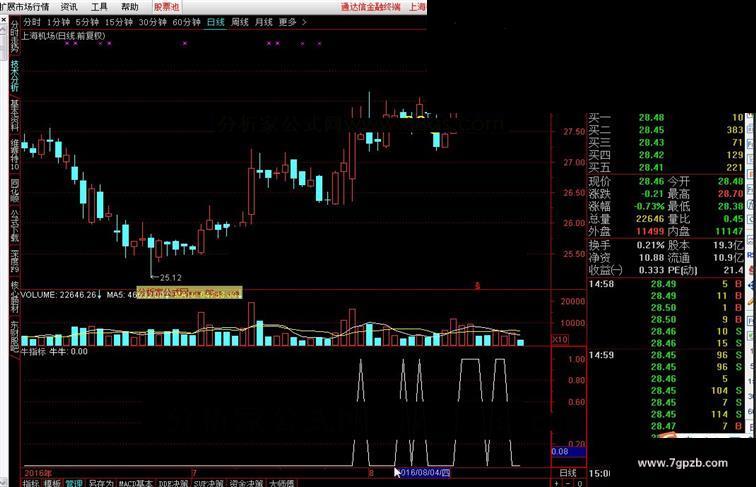
Task: Select the 周线 weekly period tab
Action: tap(240, 22)
